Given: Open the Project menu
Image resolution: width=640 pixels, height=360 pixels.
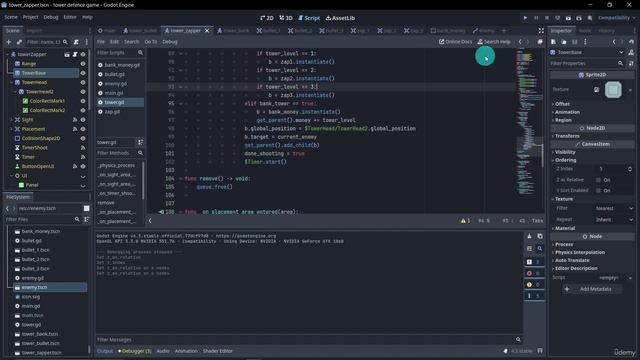Looking at the screenshot, I should pos(30,17).
